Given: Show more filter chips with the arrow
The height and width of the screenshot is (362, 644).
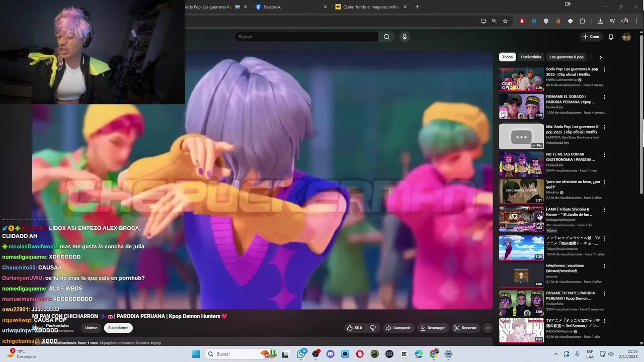Looking at the screenshot, I should 600,57.
